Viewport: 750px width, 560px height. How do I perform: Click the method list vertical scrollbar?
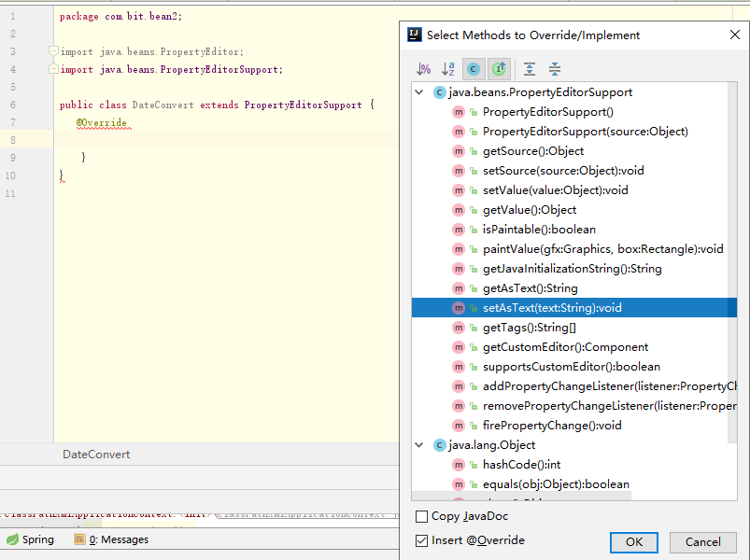[x=732, y=263]
